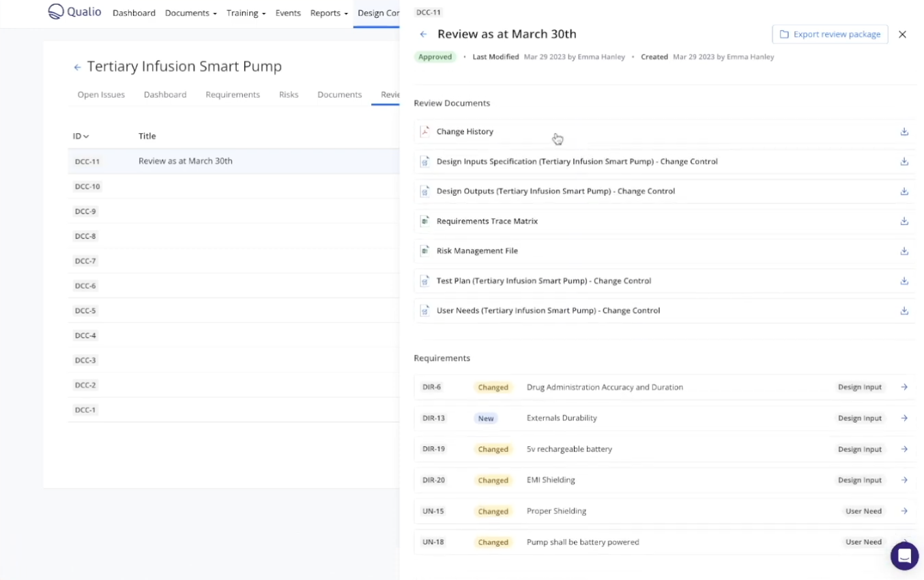Download the Requirements Trace Matrix file
Image resolution: width=924 pixels, height=580 pixels.
pyautogui.click(x=904, y=221)
